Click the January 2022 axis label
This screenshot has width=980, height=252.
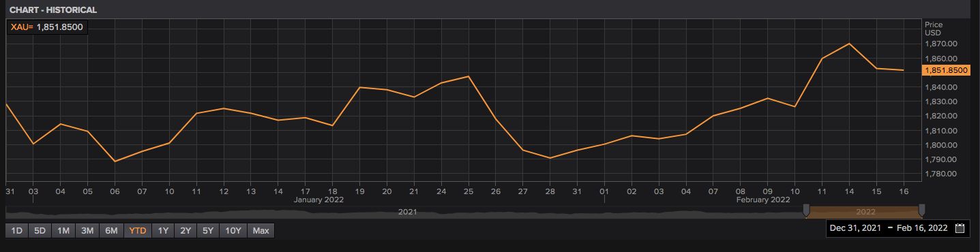[318, 200]
